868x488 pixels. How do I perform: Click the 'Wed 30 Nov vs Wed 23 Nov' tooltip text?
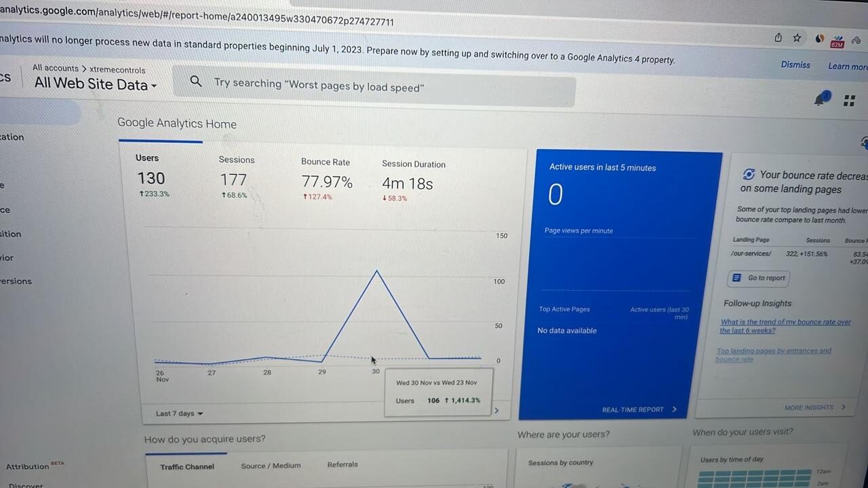(x=437, y=383)
